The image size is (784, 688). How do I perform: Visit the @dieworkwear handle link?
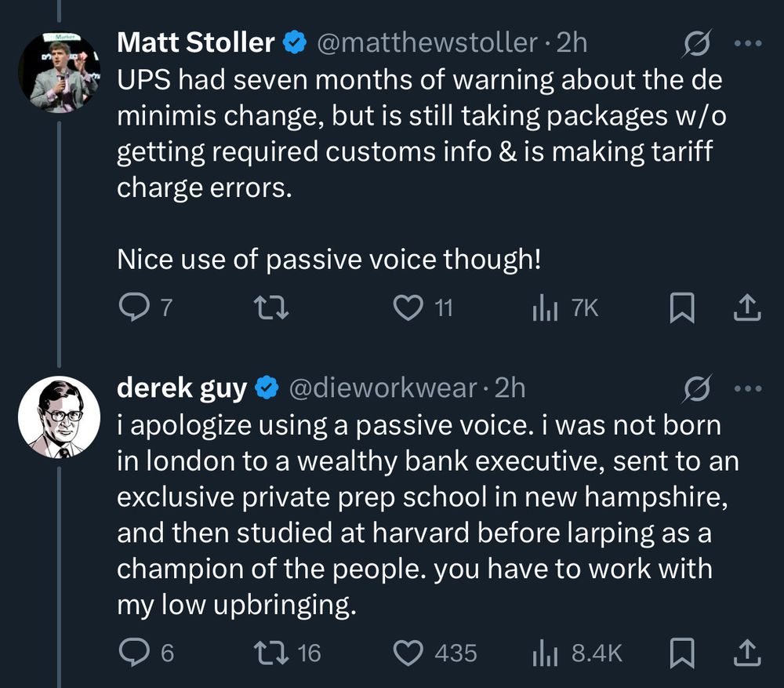383,388
